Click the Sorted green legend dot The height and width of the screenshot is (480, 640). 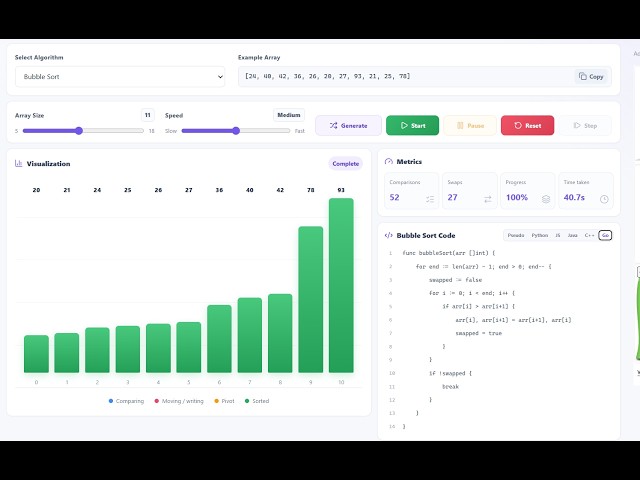pyautogui.click(x=247, y=401)
